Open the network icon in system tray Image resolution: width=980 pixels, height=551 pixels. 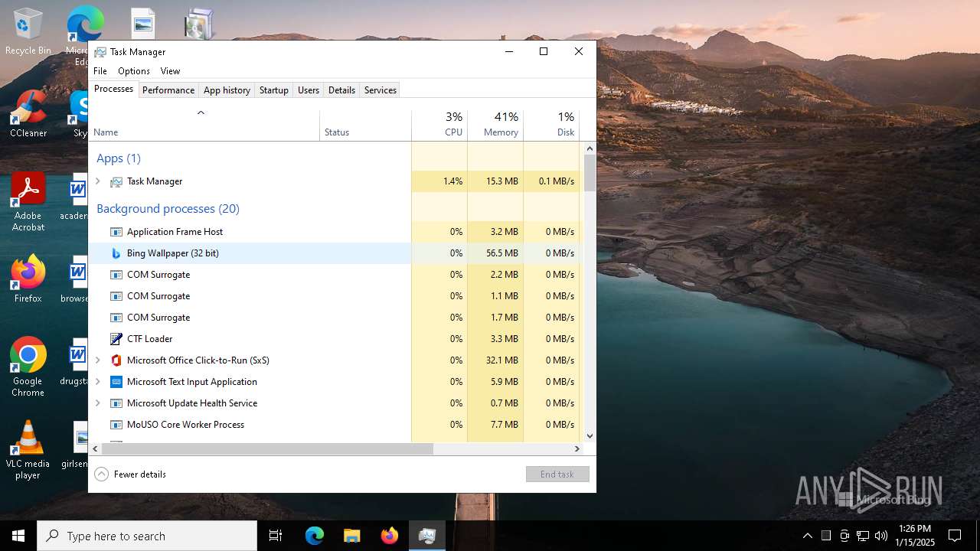point(863,536)
